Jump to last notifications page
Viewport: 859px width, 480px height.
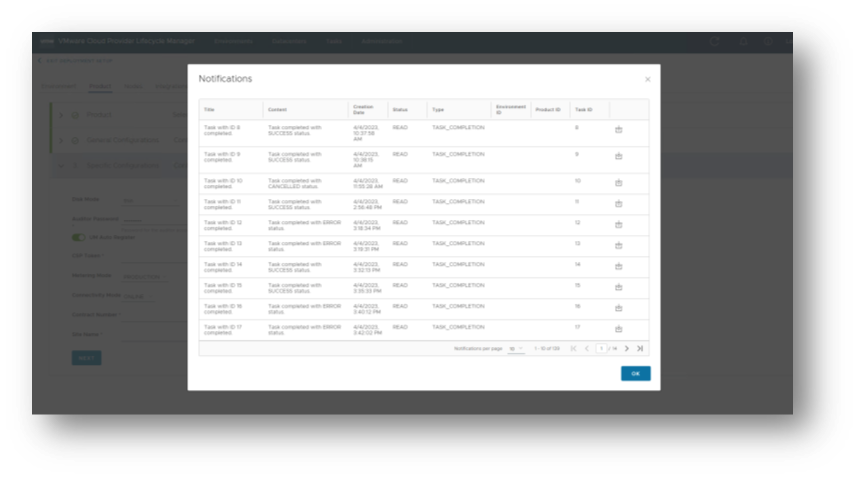(x=640, y=348)
